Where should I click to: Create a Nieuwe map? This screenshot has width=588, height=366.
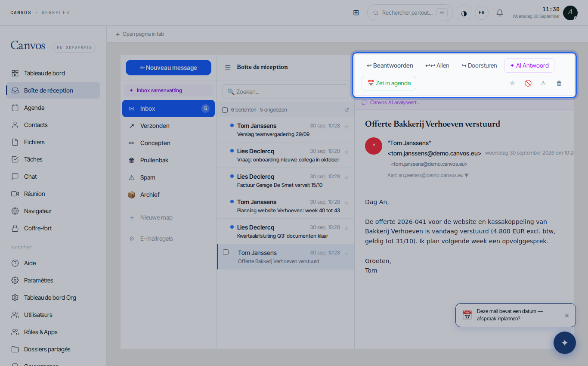pyautogui.click(x=168, y=217)
